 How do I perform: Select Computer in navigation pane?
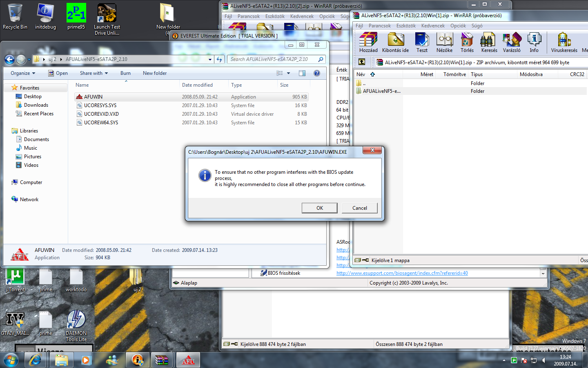[x=31, y=182]
